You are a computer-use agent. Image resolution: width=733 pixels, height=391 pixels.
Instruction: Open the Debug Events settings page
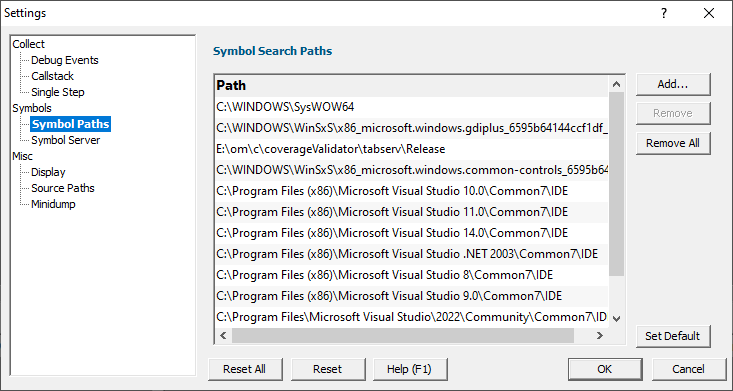(65, 60)
